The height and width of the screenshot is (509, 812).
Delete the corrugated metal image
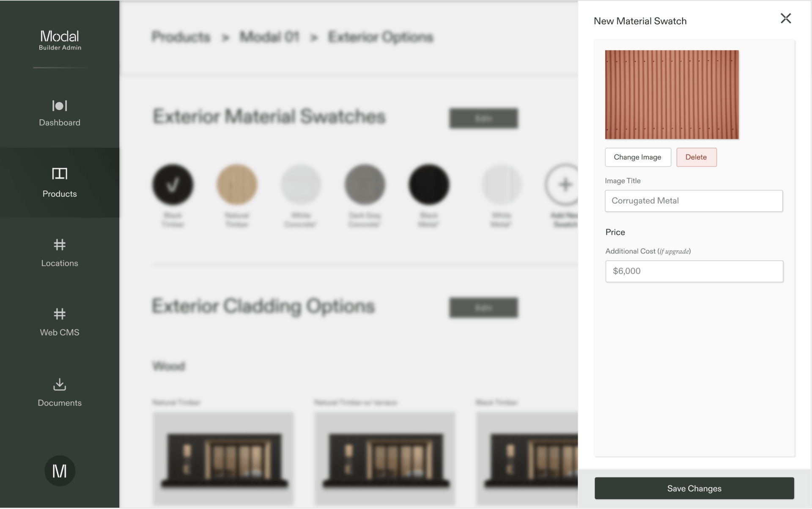pyautogui.click(x=696, y=157)
